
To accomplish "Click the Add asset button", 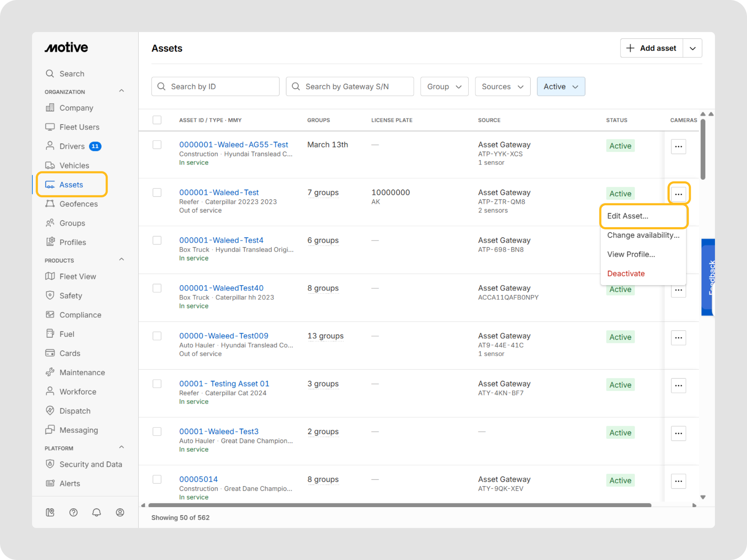I will click(651, 48).
